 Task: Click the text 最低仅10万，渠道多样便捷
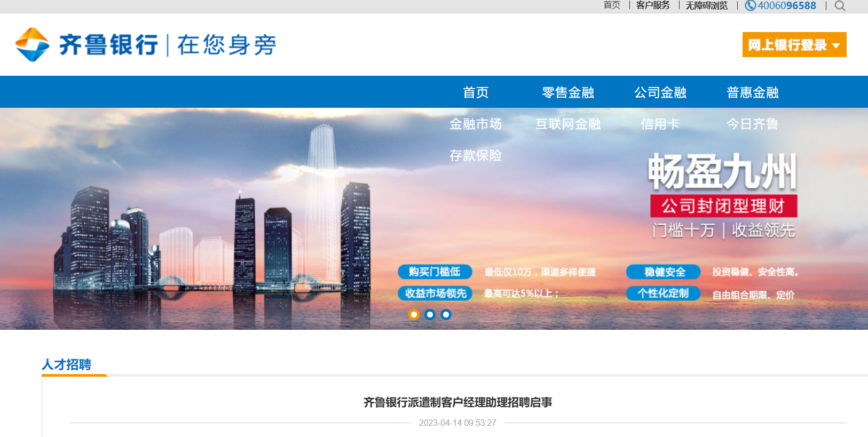pos(540,272)
